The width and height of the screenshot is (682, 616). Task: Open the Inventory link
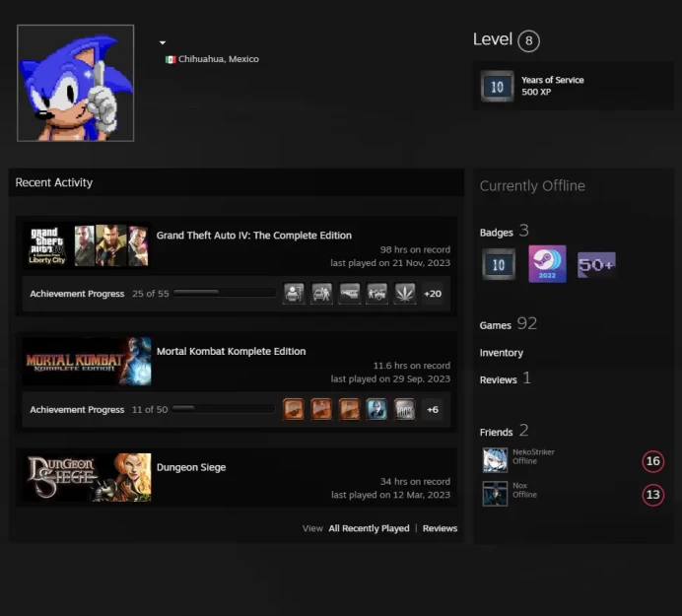(x=501, y=353)
